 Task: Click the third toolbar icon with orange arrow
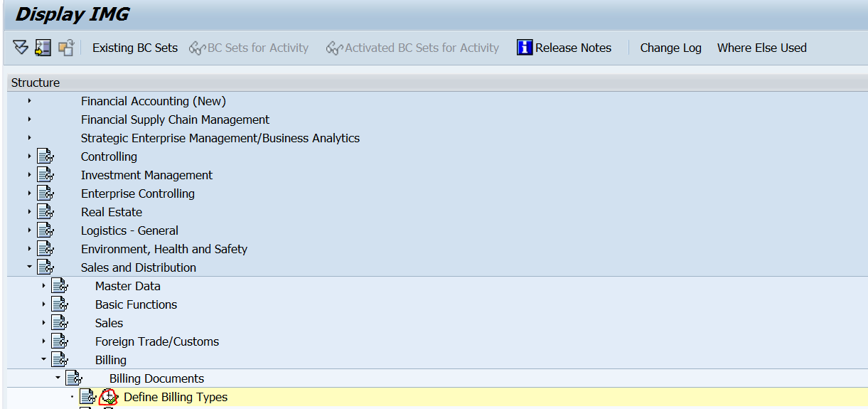[x=66, y=48]
